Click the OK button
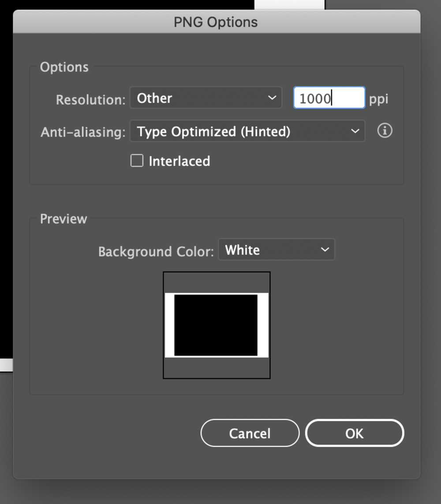 pos(355,433)
